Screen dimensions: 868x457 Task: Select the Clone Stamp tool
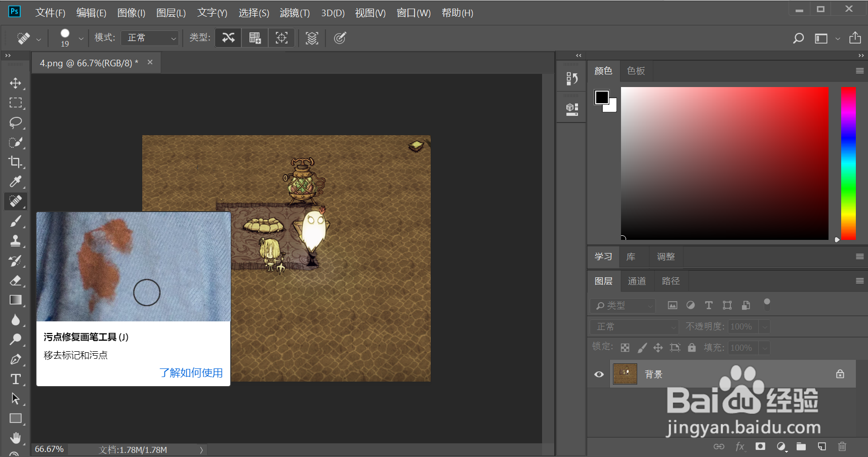16,241
